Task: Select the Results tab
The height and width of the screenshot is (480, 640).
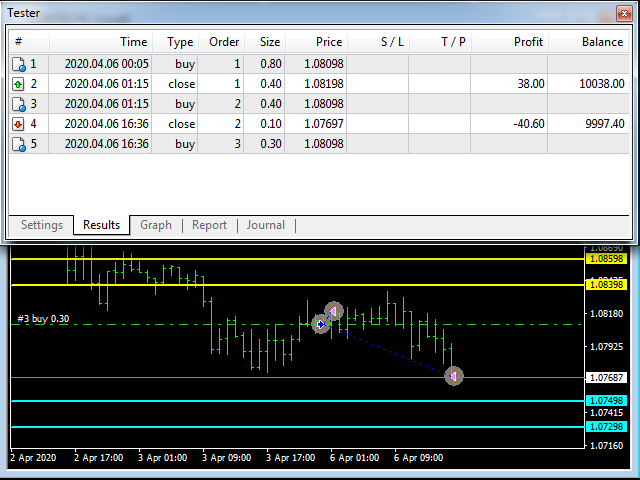Action: click(102, 225)
